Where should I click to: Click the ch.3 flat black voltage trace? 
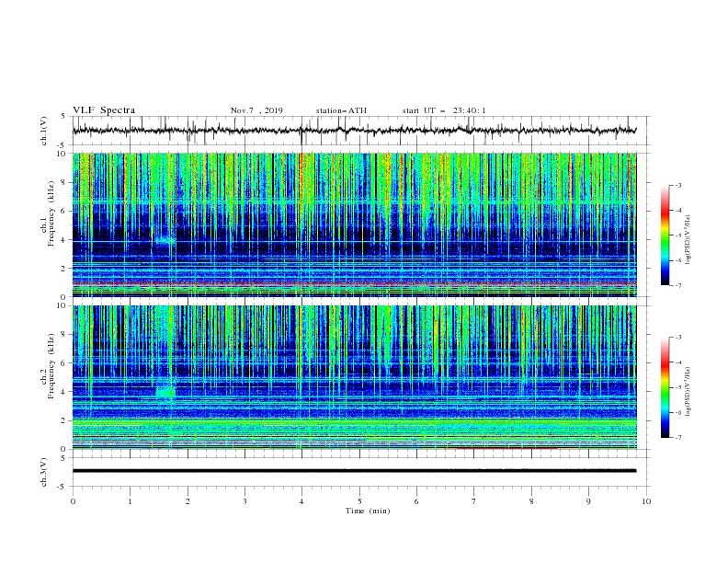point(354,471)
